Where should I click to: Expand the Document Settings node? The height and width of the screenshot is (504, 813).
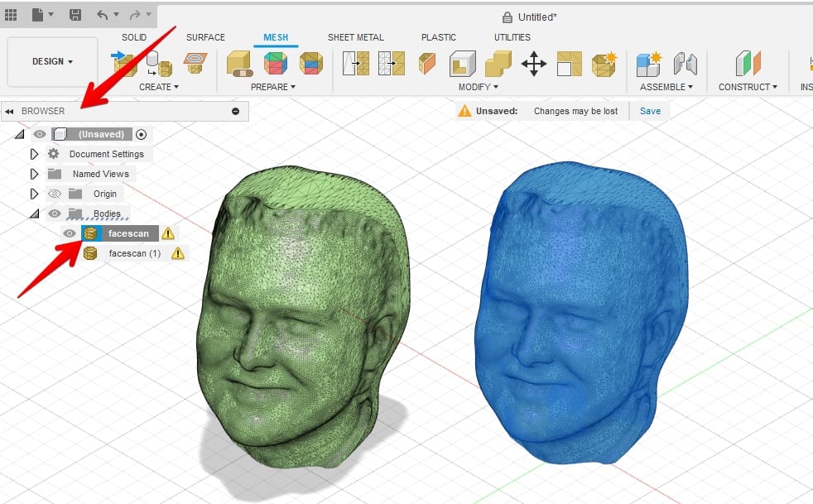point(34,154)
